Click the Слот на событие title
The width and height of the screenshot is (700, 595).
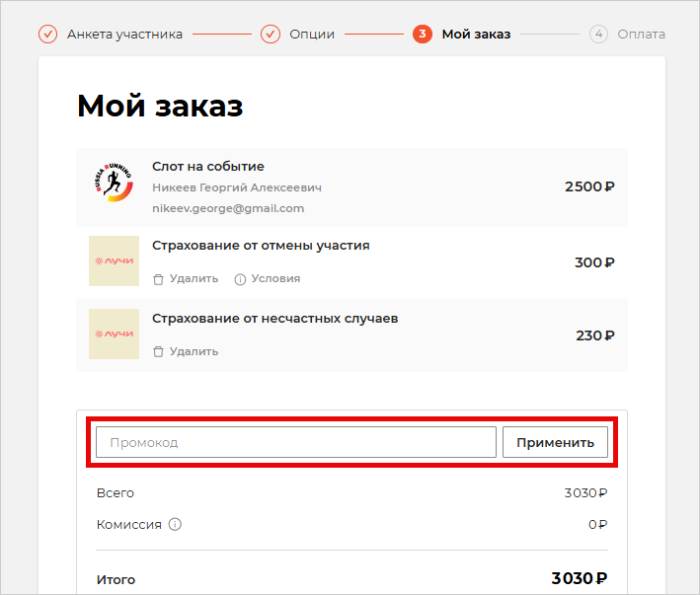click(x=208, y=167)
